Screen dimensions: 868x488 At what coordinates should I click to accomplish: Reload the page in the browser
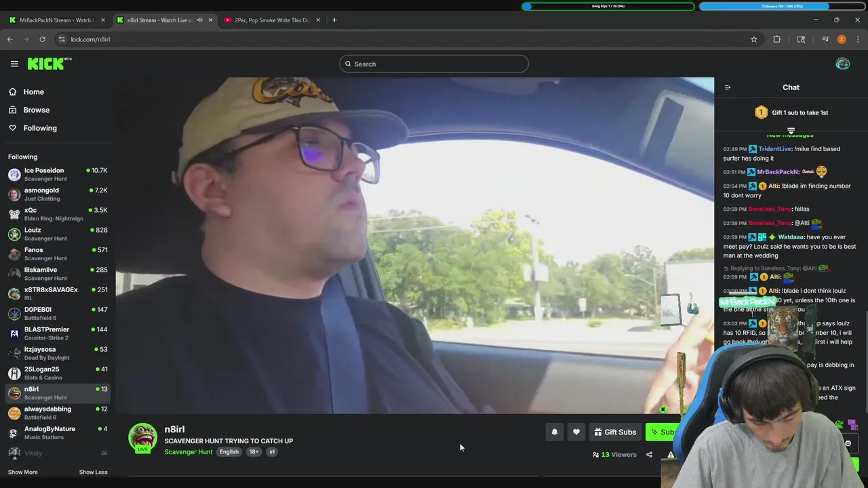click(42, 39)
